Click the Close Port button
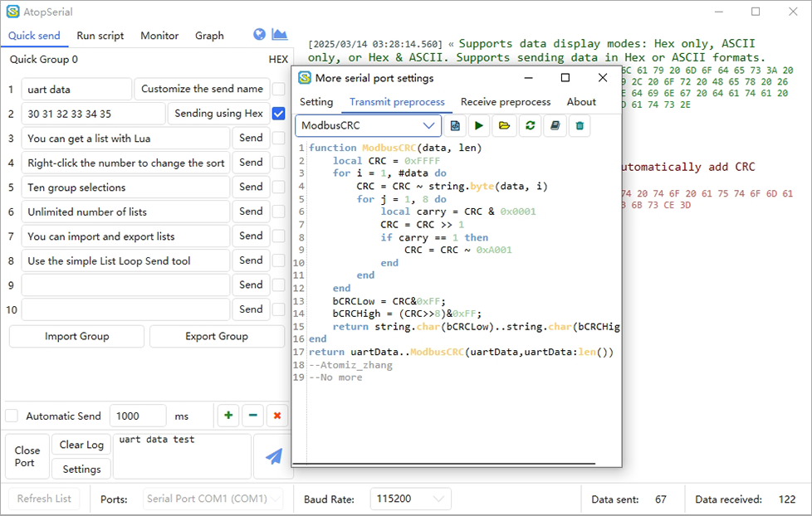 (x=27, y=456)
